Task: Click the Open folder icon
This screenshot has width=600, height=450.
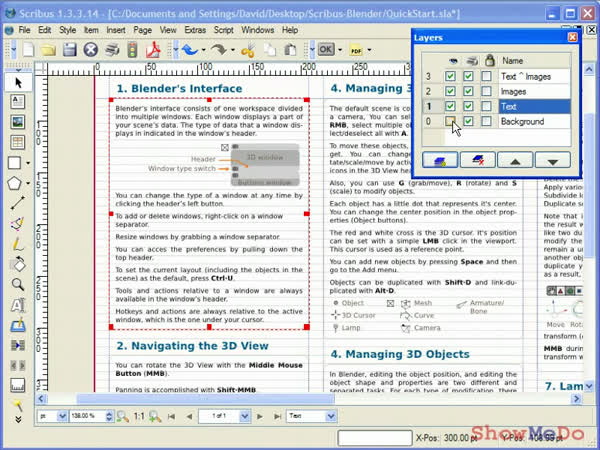Action: pos(49,50)
